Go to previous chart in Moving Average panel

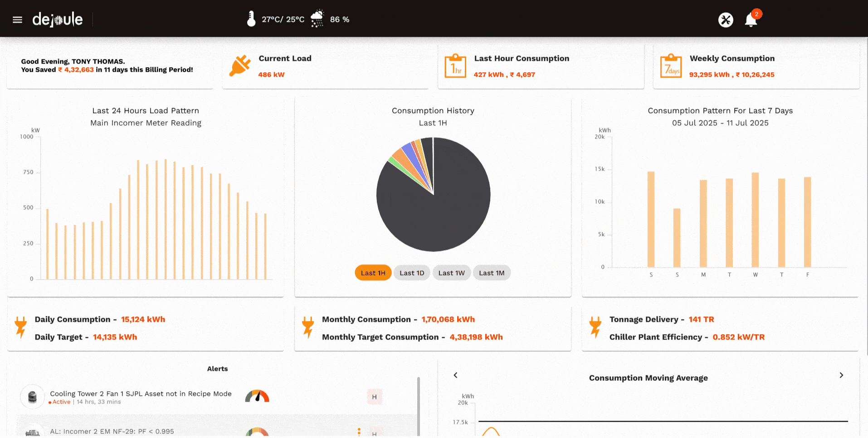[455, 375]
